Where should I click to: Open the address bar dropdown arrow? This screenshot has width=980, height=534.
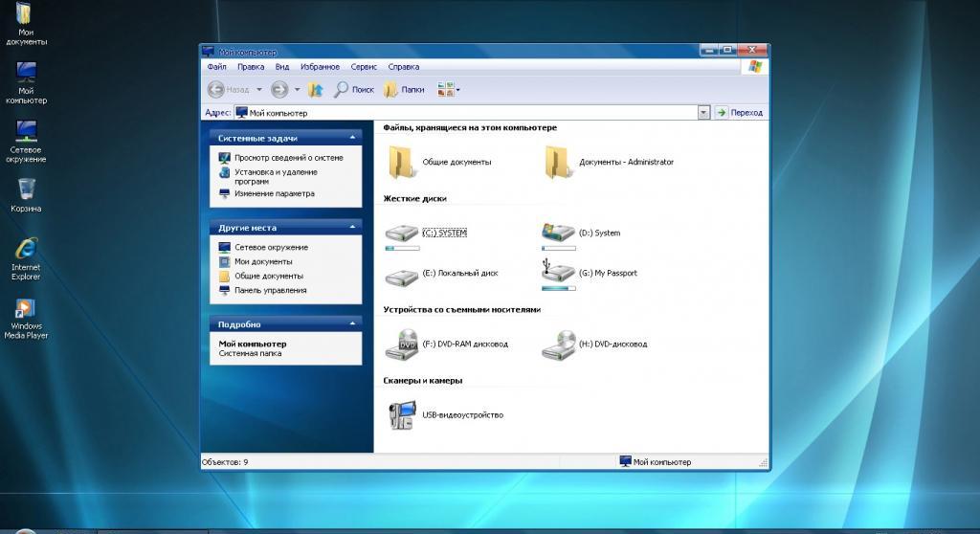703,112
